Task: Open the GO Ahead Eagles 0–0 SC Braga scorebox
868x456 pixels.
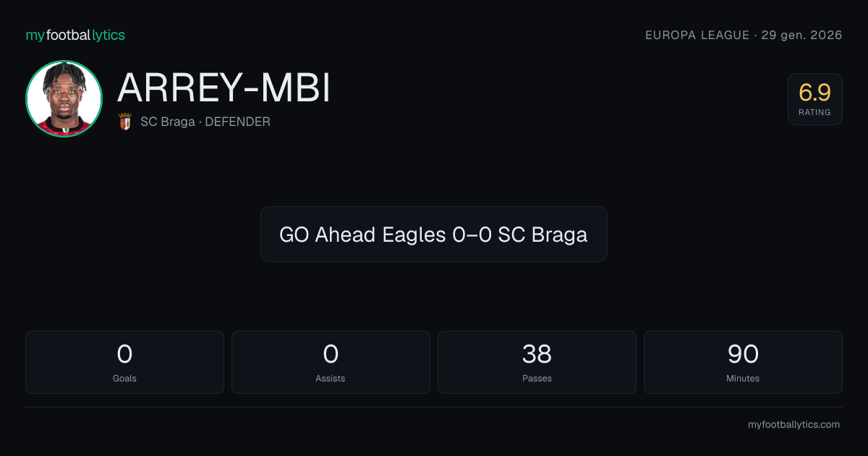Action: tap(433, 235)
